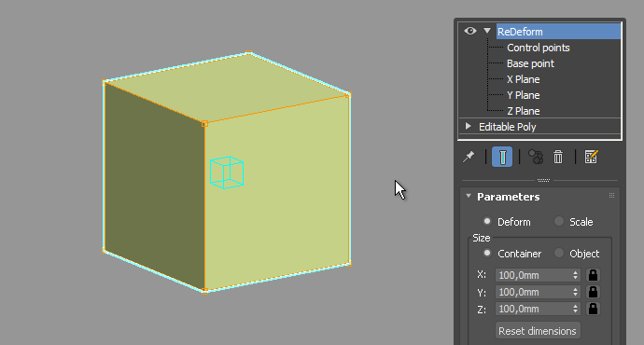This screenshot has height=345, width=644.
Task: Open Configure modifier sets icon
Action: coord(591,157)
